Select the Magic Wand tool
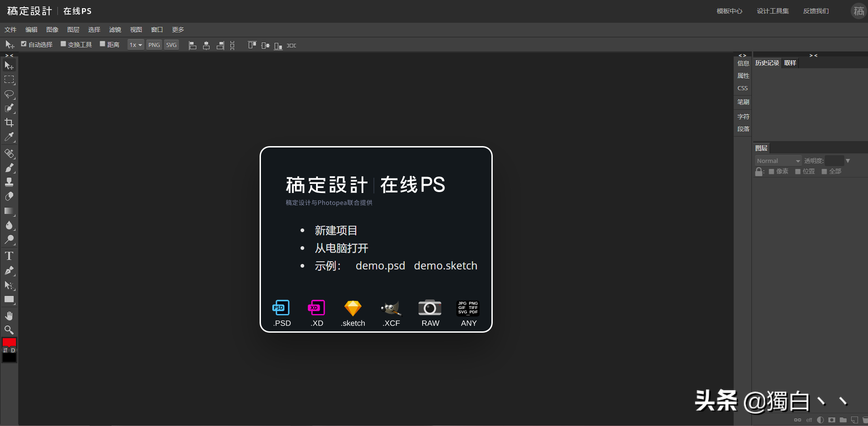Image resolution: width=868 pixels, height=426 pixels. [x=9, y=108]
